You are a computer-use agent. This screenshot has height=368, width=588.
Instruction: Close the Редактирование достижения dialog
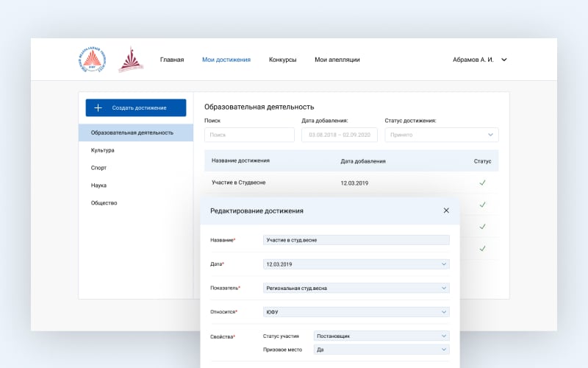tap(446, 210)
